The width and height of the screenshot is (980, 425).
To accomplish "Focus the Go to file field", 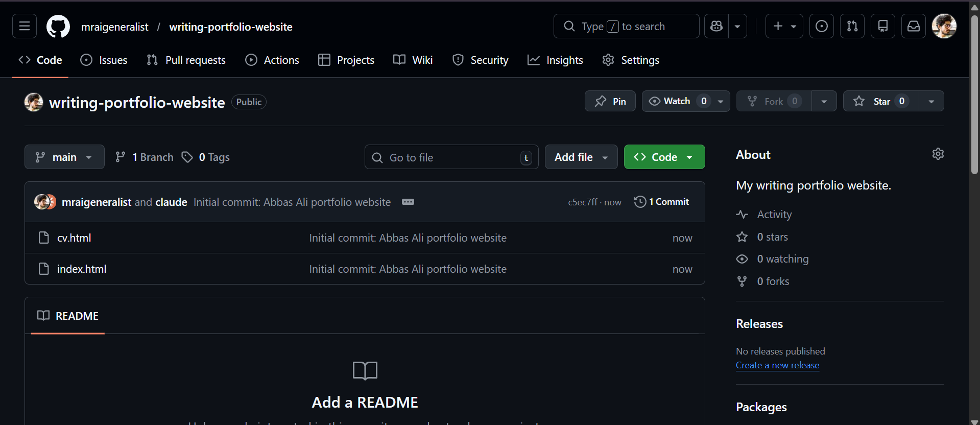I will coord(451,157).
